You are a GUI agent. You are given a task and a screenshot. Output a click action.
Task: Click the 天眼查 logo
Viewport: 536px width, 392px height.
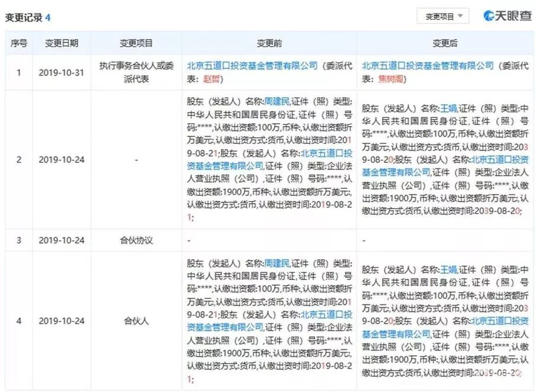click(508, 16)
